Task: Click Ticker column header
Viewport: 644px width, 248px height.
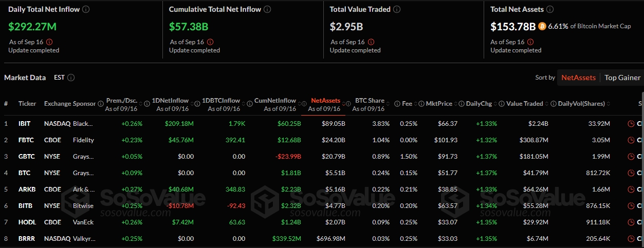Action: pos(27,104)
